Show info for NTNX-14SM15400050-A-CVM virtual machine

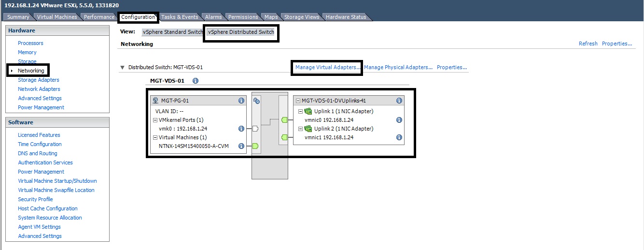coord(241,146)
